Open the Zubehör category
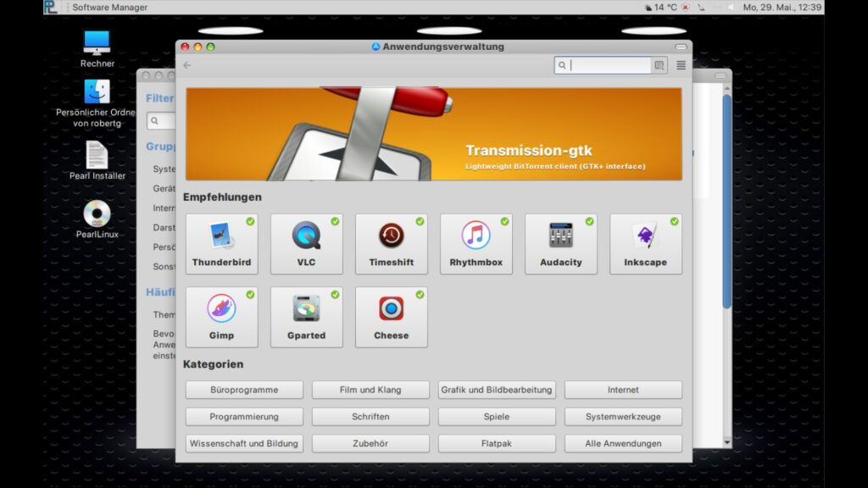Screen dimensions: 868x488 pos(370,443)
